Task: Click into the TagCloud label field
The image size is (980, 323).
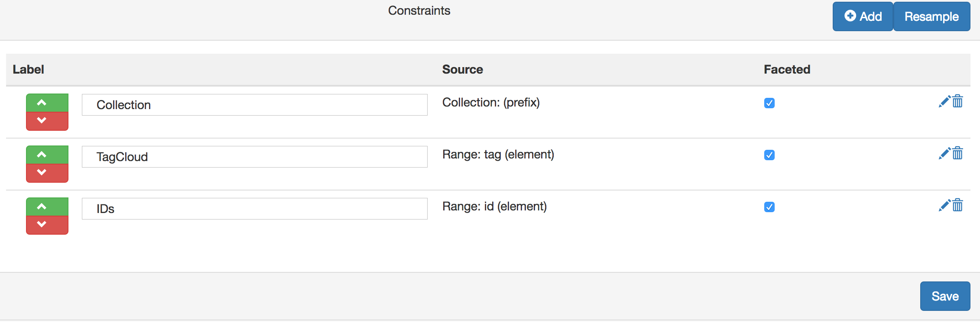Action: (254, 157)
